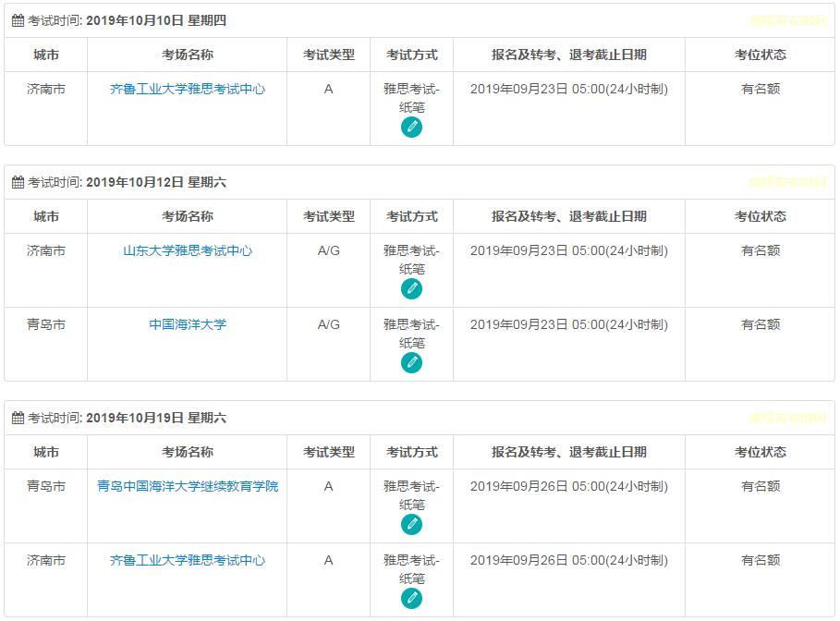Click 有名额 status in the 山东大学 row

tap(761, 251)
